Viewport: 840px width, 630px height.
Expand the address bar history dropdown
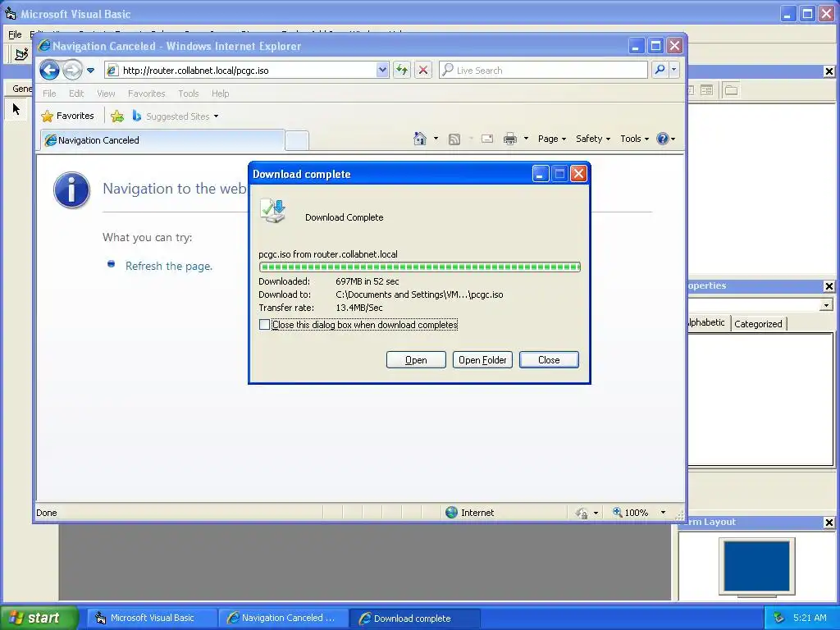(x=382, y=71)
